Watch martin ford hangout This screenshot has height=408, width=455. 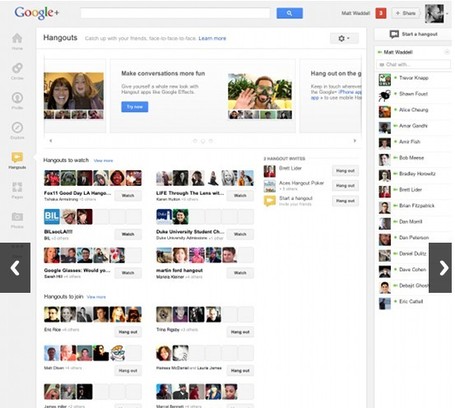tap(240, 273)
